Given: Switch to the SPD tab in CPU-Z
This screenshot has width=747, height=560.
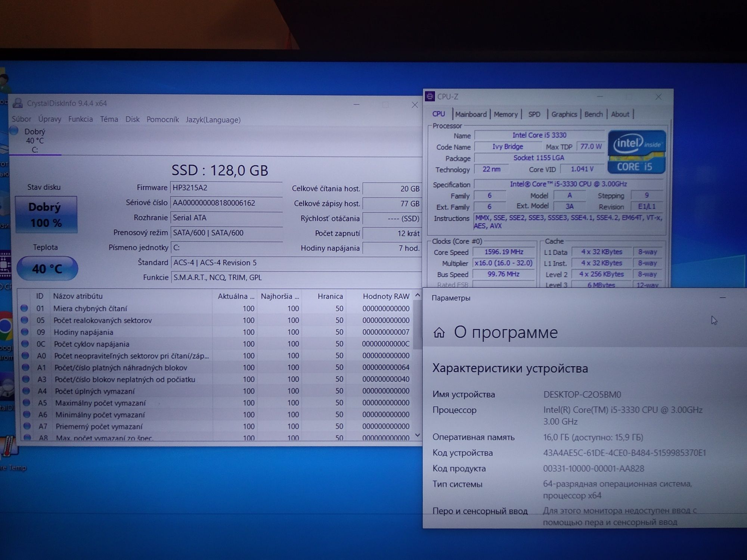Looking at the screenshot, I should coord(534,114).
